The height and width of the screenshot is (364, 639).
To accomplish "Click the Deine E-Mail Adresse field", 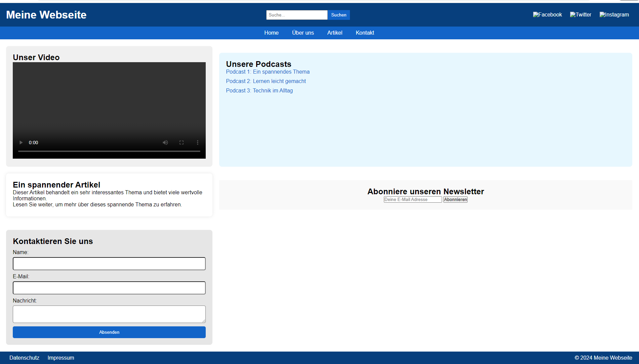I will (x=412, y=200).
